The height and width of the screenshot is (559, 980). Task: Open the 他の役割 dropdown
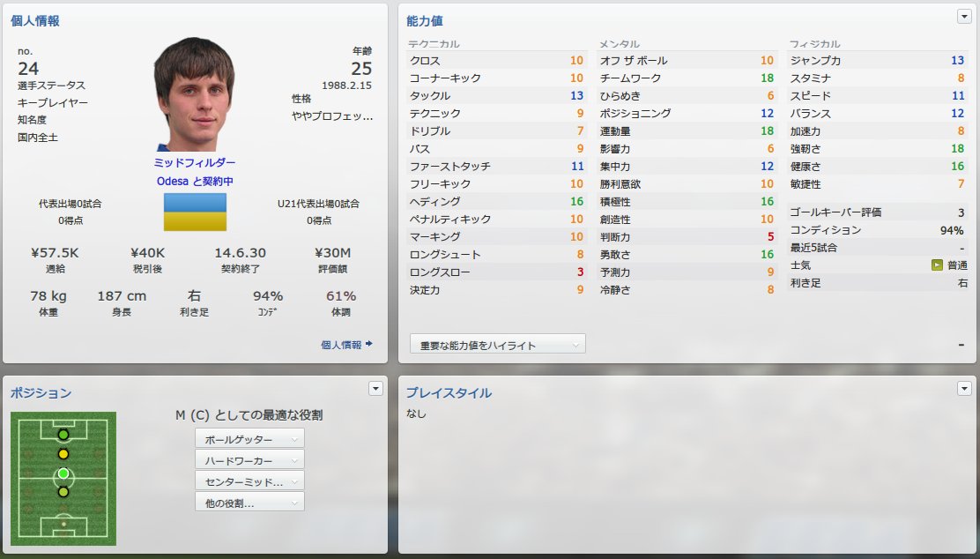point(249,503)
